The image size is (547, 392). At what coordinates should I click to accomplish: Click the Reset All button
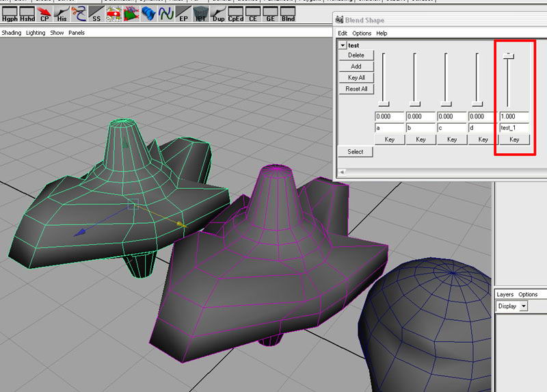pos(356,89)
